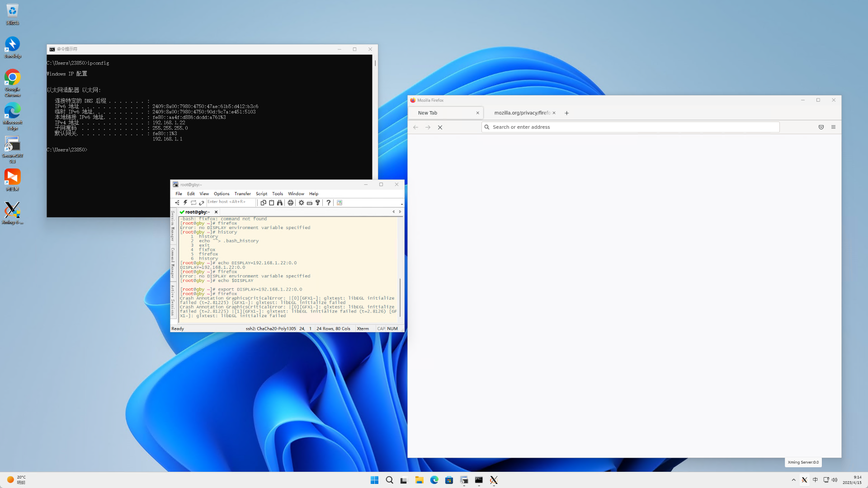This screenshot has height=488, width=868.
Task: Expand the Active Sessions side panel
Action: pos(173,300)
